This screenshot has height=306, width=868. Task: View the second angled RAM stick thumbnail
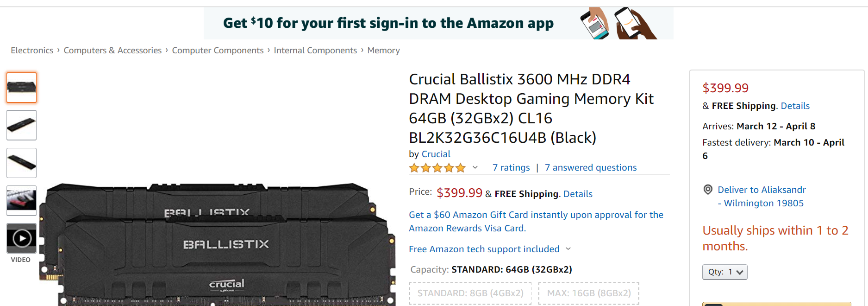pyautogui.click(x=21, y=125)
